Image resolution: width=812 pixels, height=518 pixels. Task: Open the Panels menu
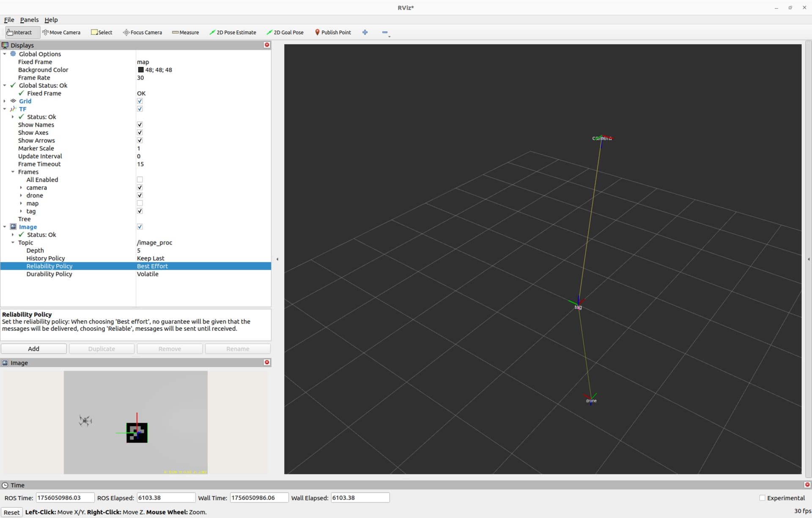coord(29,20)
